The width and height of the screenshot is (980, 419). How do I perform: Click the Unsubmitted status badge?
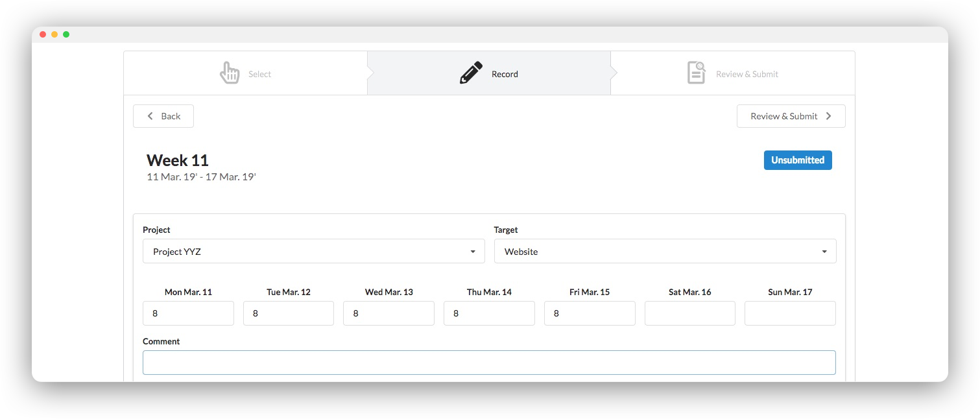point(798,160)
